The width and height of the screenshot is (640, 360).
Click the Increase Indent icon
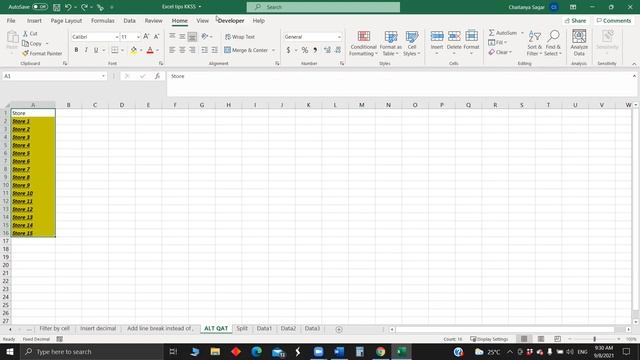pos(215,50)
